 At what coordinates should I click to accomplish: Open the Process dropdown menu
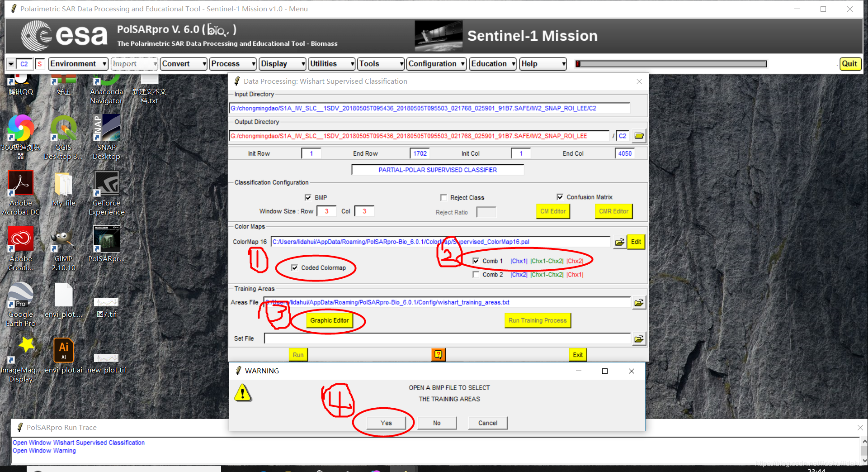233,64
